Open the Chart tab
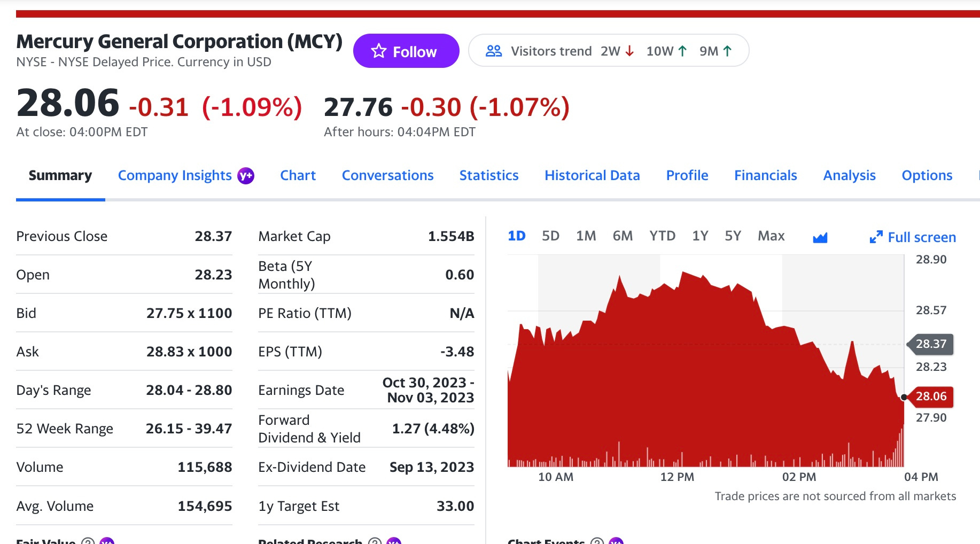 click(x=298, y=175)
